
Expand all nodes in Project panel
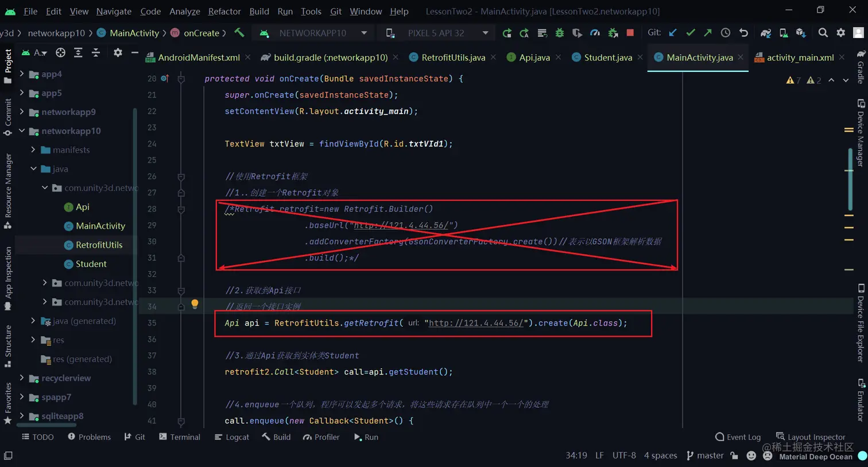pos(78,53)
